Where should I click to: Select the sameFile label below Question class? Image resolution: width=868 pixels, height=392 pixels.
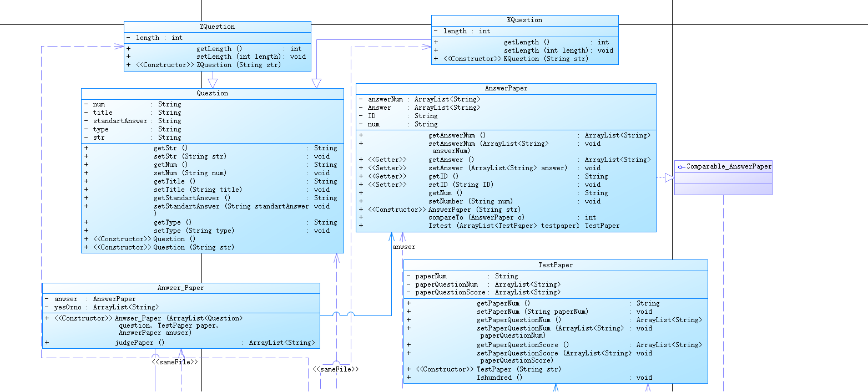point(335,369)
